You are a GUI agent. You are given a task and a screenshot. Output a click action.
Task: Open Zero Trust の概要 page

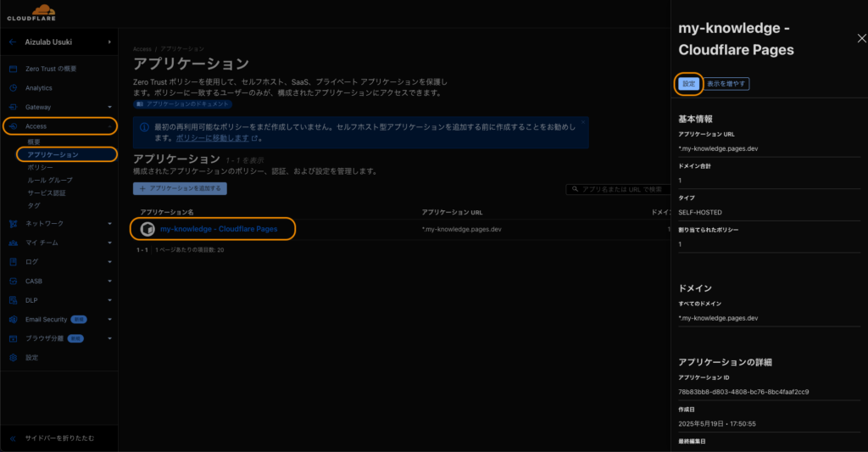click(x=51, y=69)
